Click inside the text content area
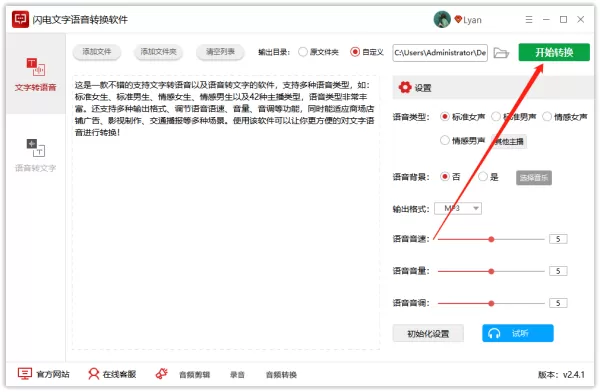 point(226,212)
